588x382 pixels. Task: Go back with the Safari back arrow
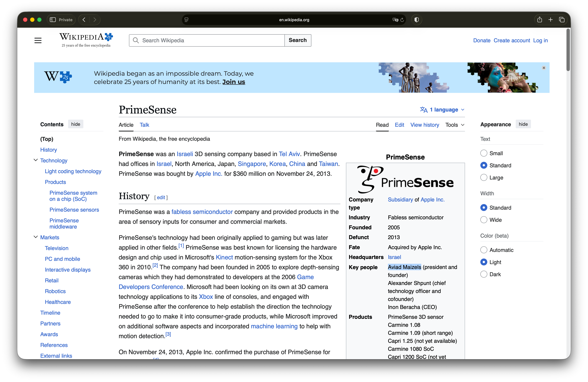tap(84, 20)
